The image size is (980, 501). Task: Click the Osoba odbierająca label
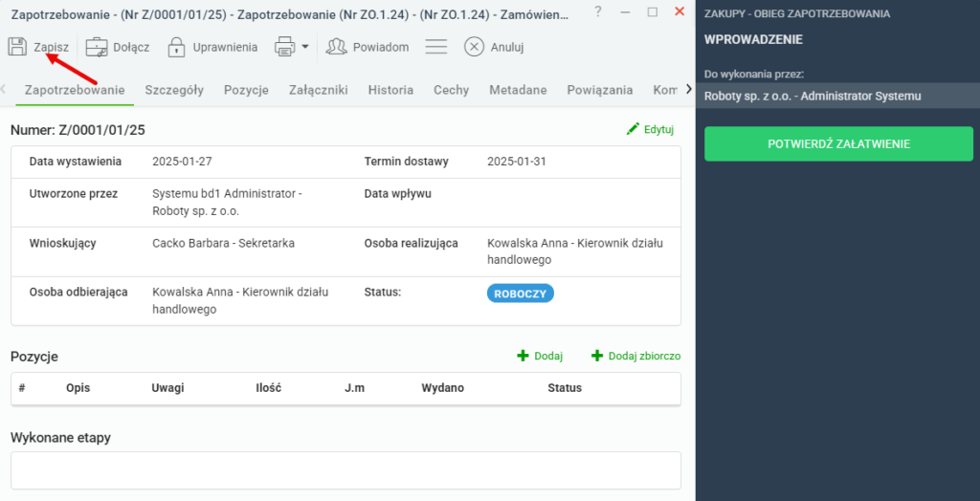tap(78, 292)
